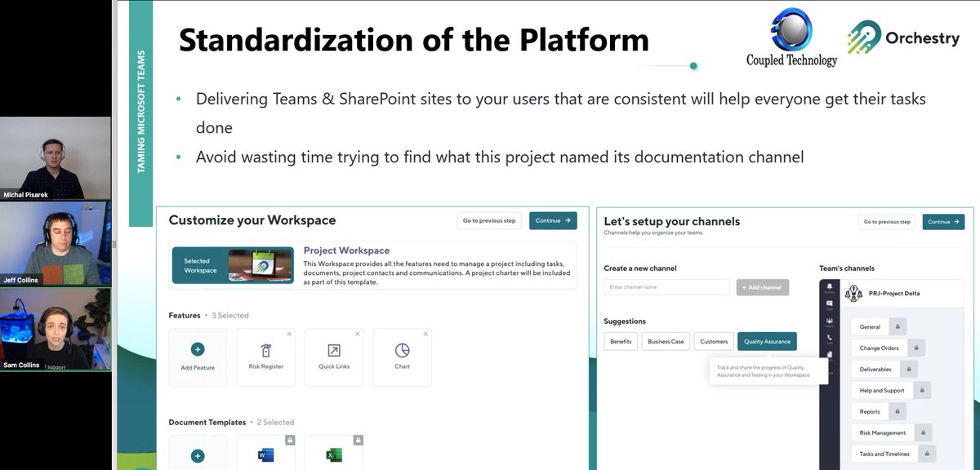Viewport: 980px width, 470px height.
Task: Select the Chart pie icon
Action: (402, 350)
